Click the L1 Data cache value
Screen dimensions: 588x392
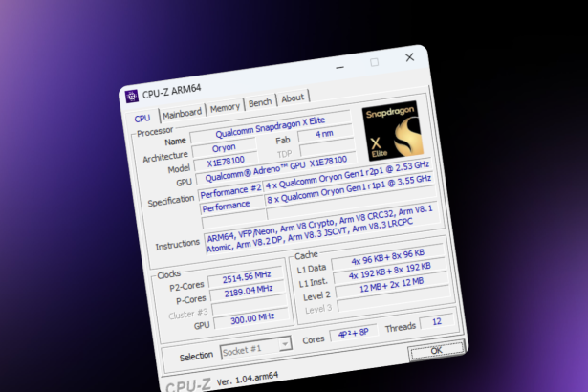pos(388,257)
